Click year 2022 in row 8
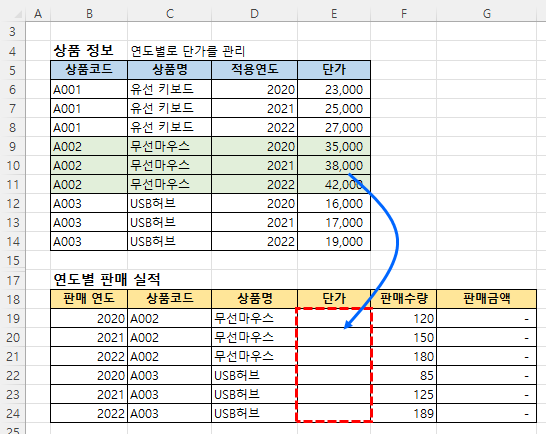546x434 pixels. coord(255,127)
